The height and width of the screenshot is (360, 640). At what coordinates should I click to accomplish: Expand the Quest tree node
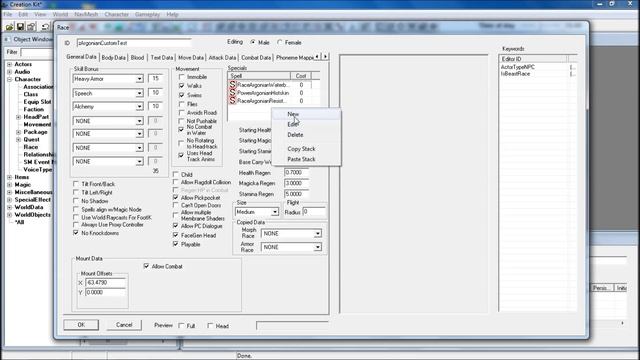[x=18, y=140]
